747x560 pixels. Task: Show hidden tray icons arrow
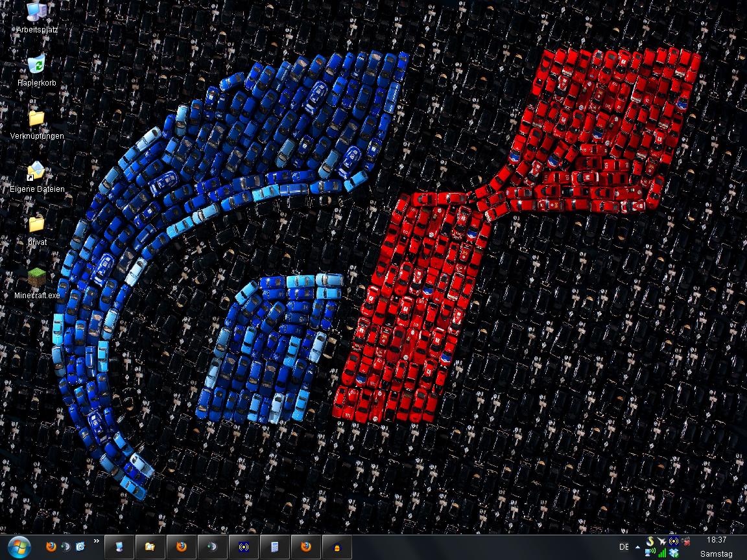pos(637,547)
